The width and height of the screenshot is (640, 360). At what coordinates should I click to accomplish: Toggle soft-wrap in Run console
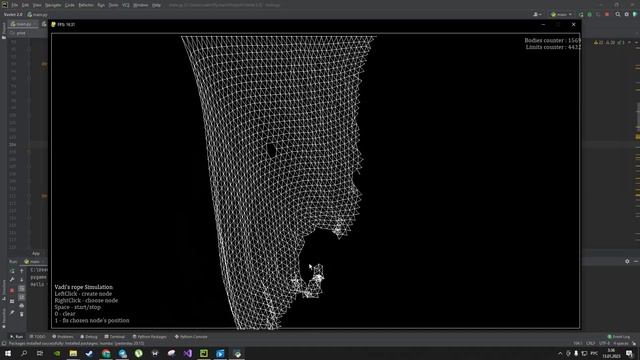click(x=22, y=289)
